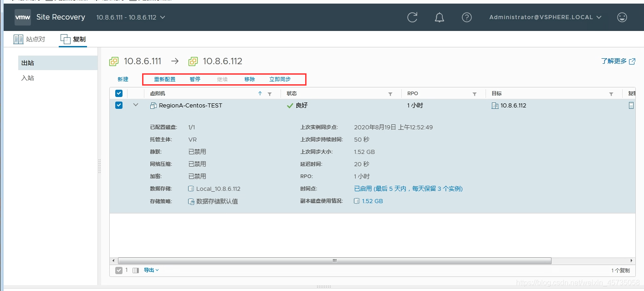644x291 pixels.
Task: Click the 已禁用 value beside 加密
Action: click(197, 176)
